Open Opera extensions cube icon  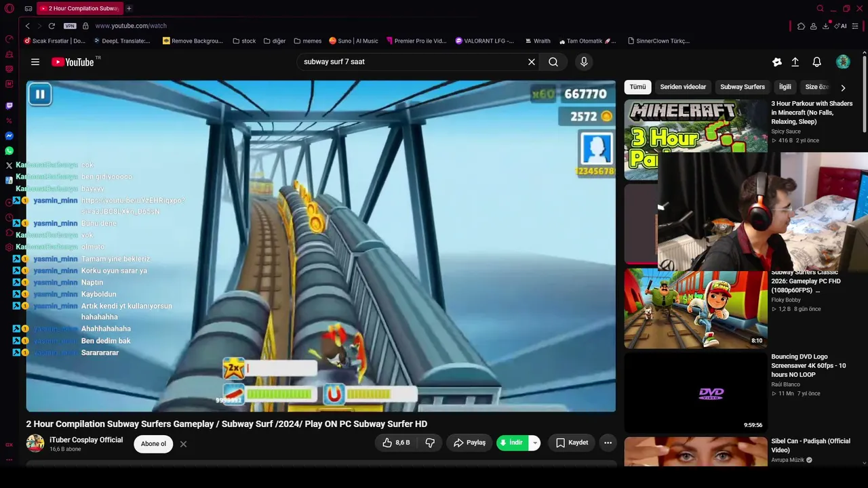801,26
